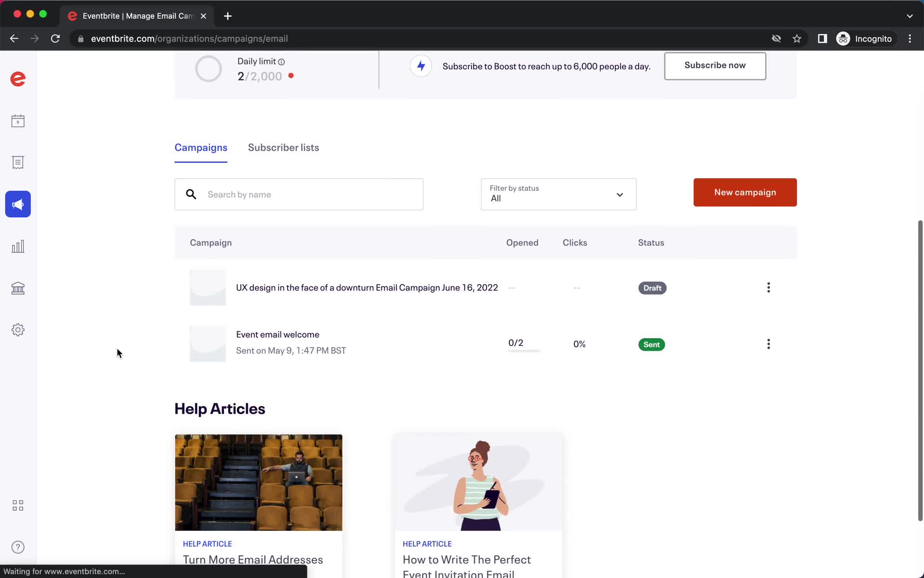The width and height of the screenshot is (924, 578).
Task: Click the Opened column header
Action: [x=522, y=243]
